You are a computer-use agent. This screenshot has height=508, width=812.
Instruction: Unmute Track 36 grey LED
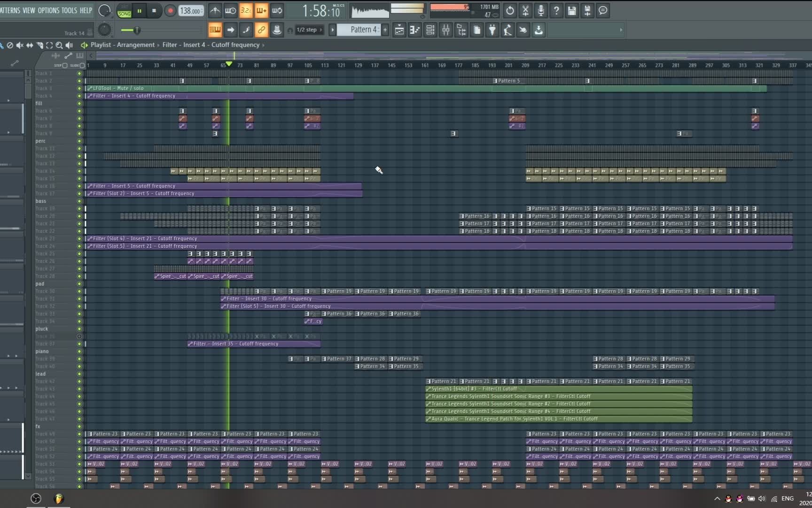click(79, 337)
